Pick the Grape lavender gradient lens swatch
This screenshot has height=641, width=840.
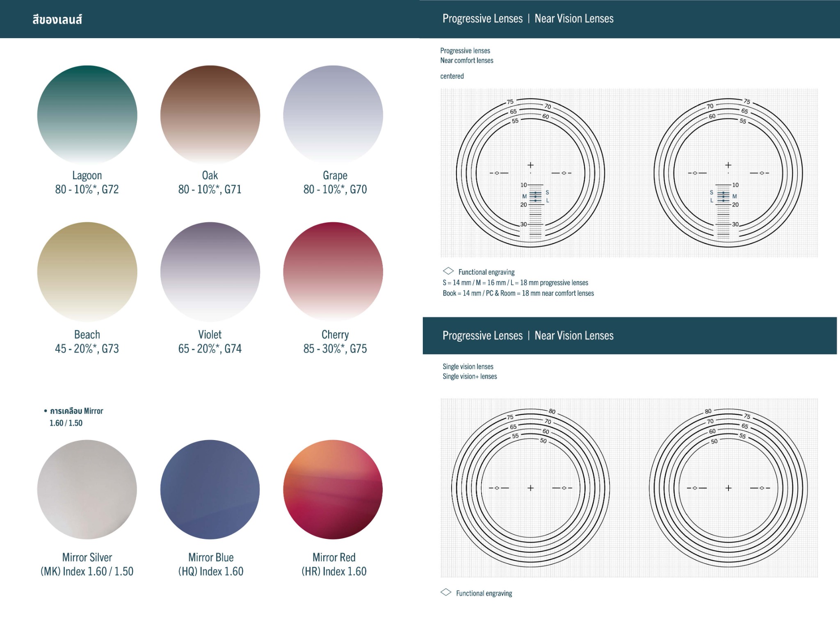333,115
